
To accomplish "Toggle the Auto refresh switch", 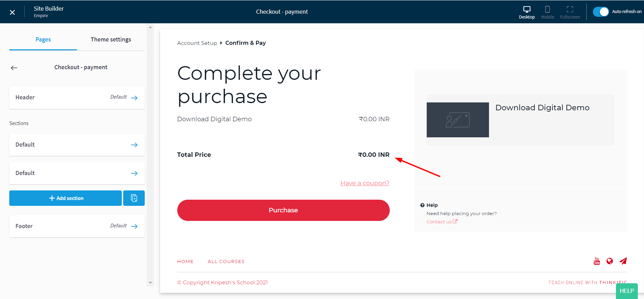I will coord(601,12).
